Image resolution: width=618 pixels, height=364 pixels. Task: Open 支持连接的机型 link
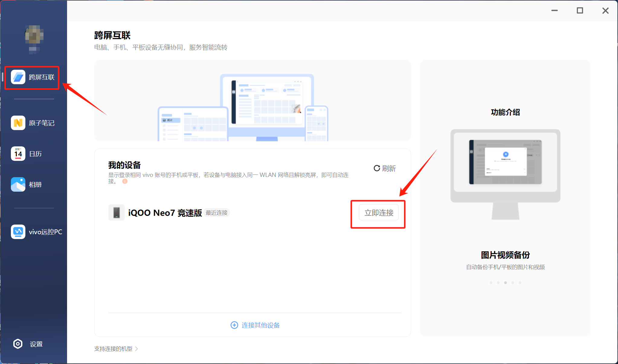click(116, 349)
